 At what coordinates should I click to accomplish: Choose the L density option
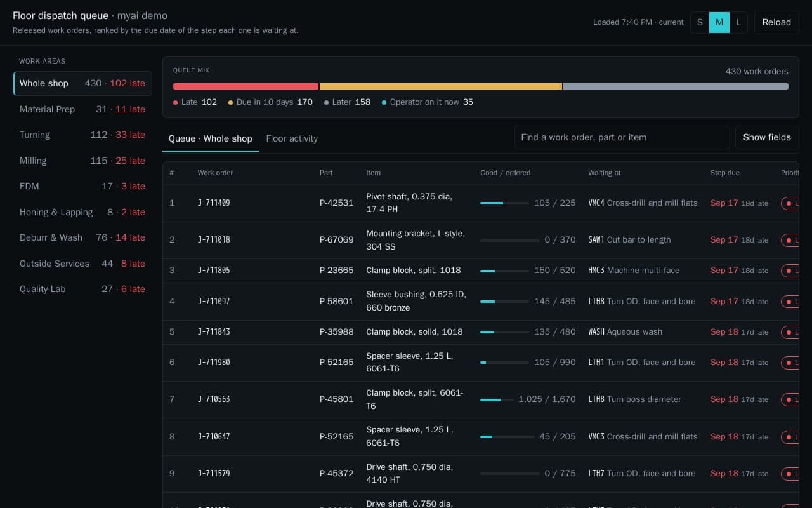coord(738,22)
